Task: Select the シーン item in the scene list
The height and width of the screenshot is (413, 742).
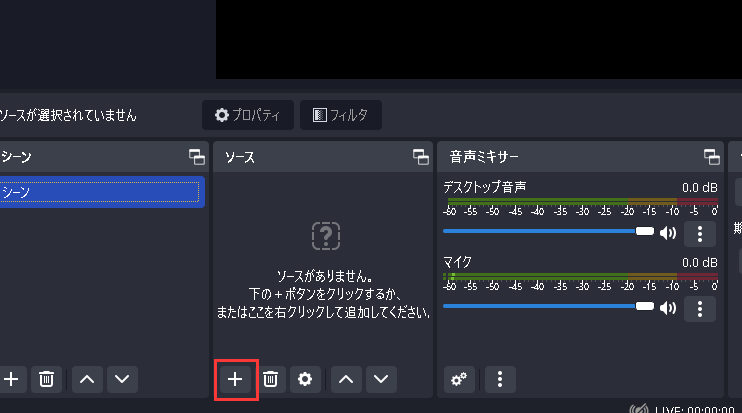Action: [102, 192]
